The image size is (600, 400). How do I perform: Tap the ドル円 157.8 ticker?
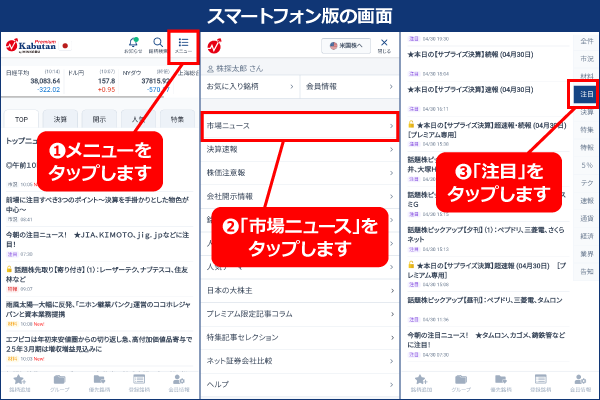pos(91,81)
